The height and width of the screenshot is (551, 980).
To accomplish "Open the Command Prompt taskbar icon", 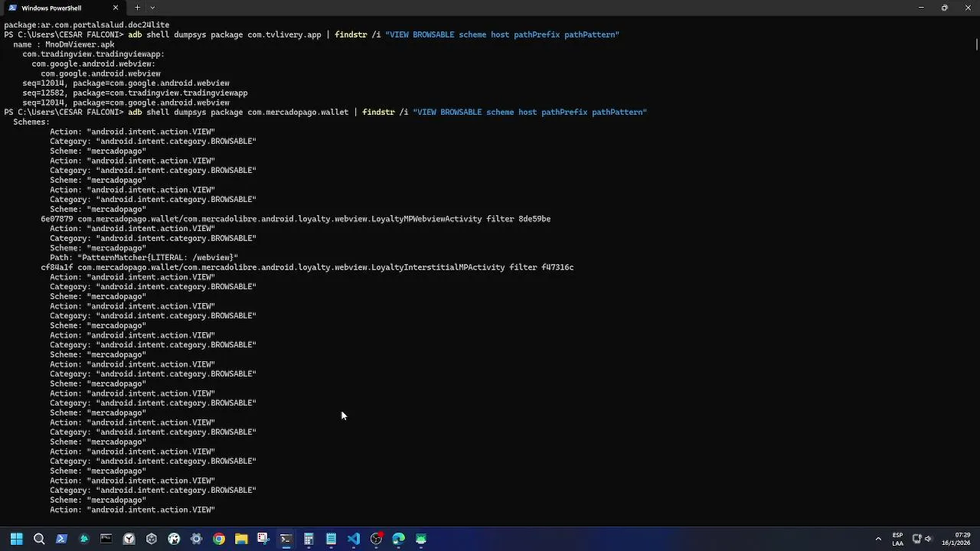I will click(x=106, y=539).
